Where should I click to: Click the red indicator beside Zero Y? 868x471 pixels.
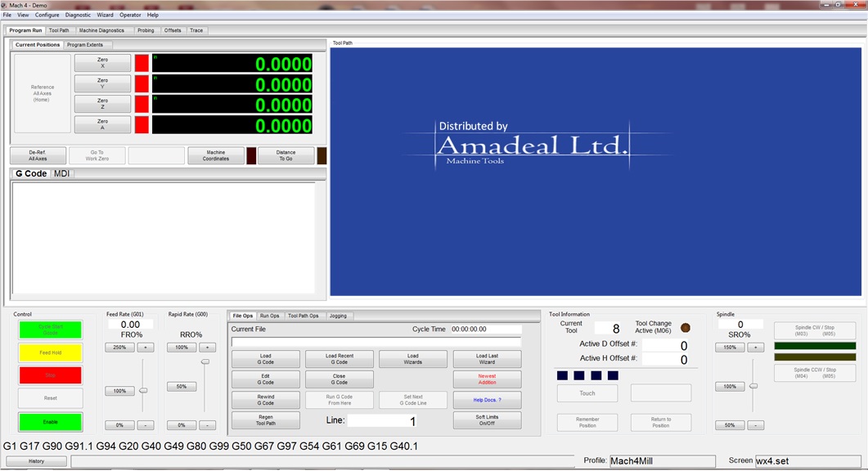click(x=142, y=83)
